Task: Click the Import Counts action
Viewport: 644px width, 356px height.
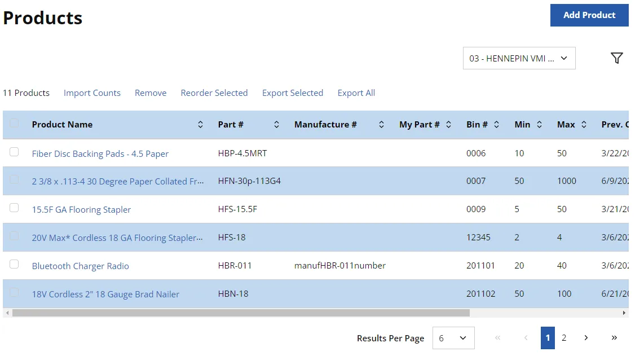Action: tap(92, 93)
